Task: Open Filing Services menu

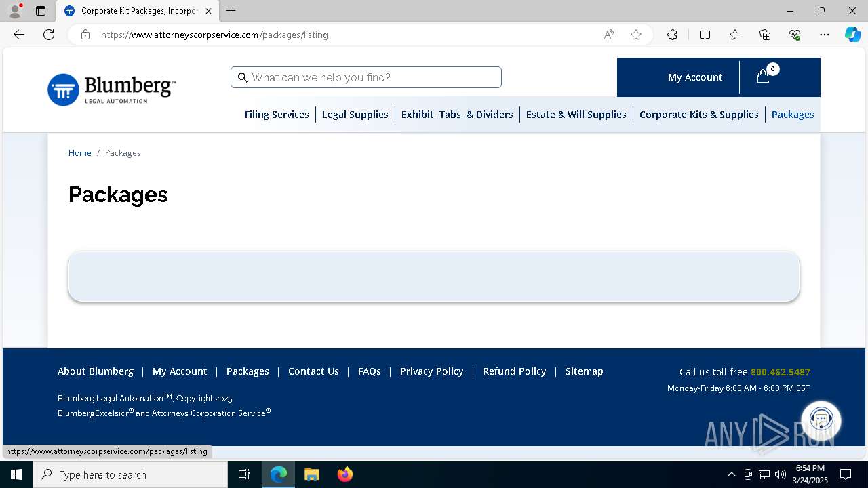Action: [277, 115]
